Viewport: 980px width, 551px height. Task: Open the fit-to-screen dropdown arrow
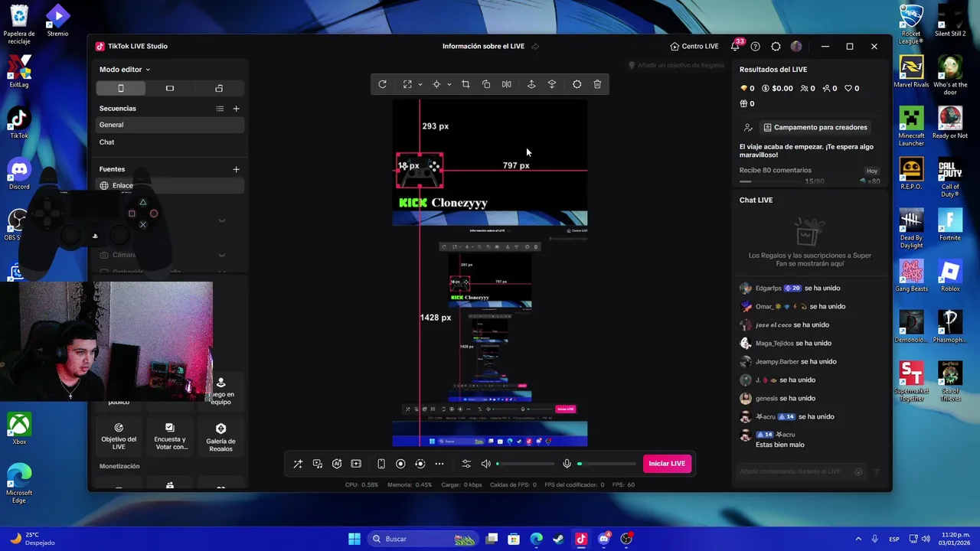pos(420,84)
